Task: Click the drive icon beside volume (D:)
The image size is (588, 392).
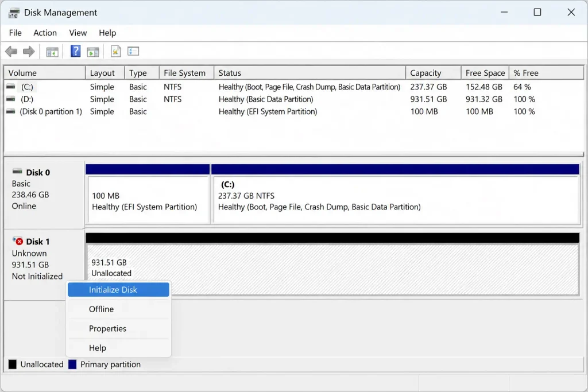Action: click(11, 99)
